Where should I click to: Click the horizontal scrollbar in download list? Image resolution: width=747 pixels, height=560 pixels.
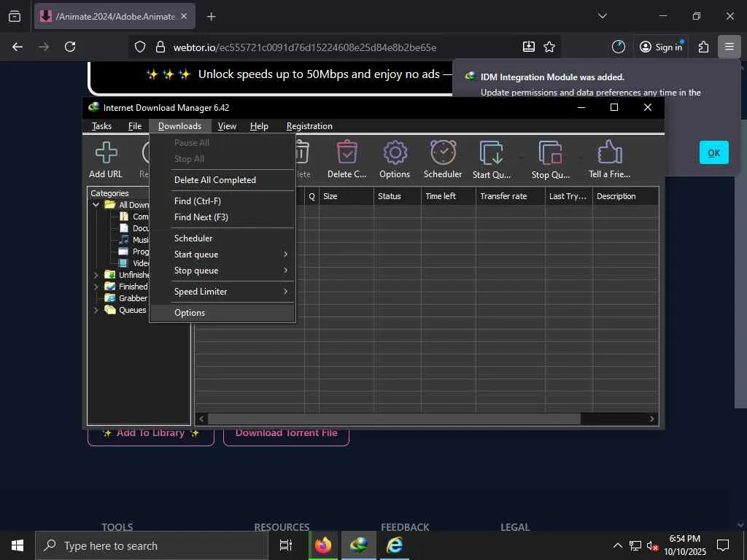(394, 419)
